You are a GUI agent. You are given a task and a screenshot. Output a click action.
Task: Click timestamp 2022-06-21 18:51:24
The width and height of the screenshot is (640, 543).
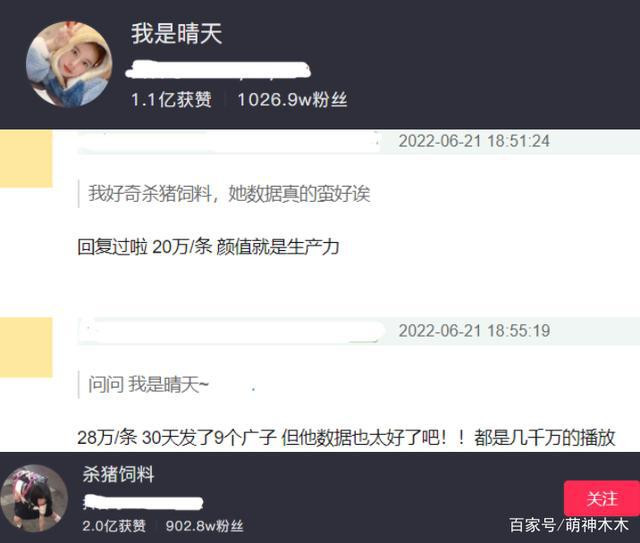(x=474, y=141)
